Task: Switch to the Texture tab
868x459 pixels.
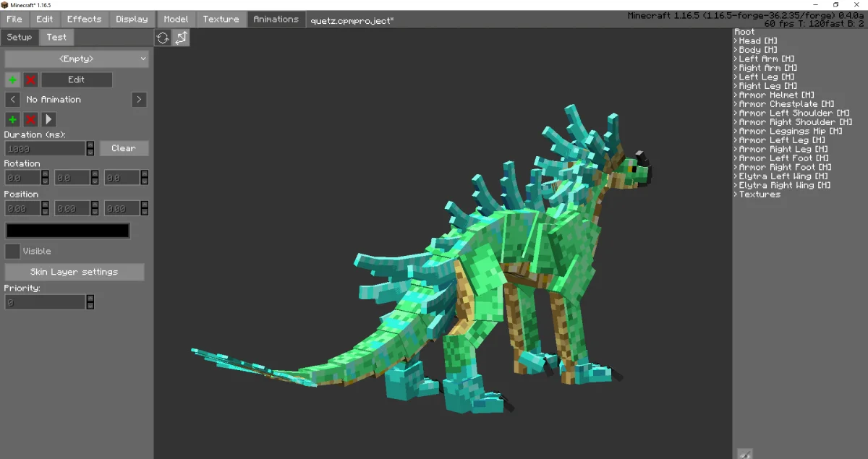Action: (221, 20)
